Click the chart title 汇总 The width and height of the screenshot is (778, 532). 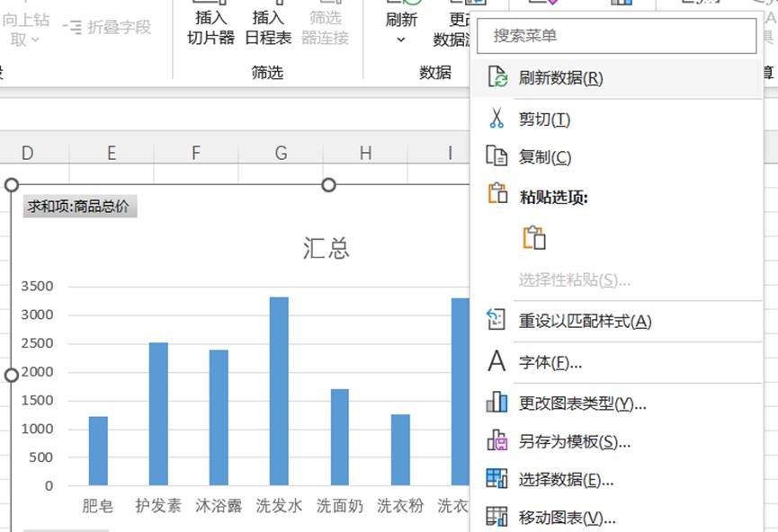(326, 247)
